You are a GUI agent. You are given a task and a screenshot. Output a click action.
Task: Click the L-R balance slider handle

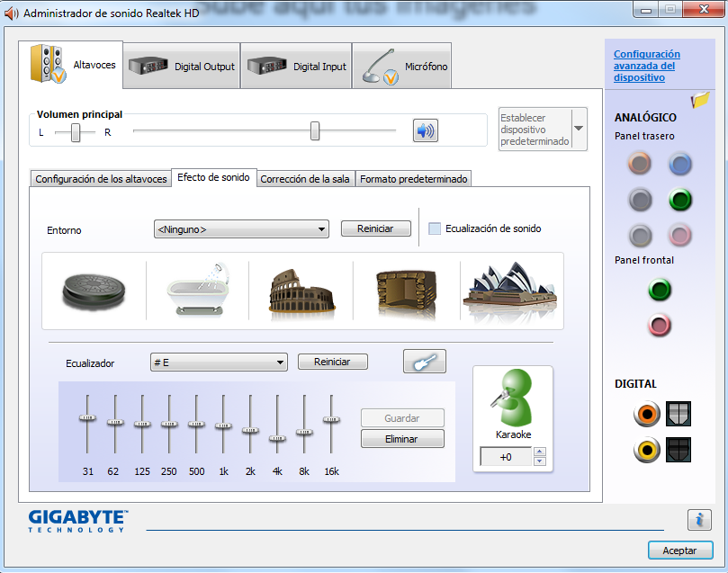(76, 132)
